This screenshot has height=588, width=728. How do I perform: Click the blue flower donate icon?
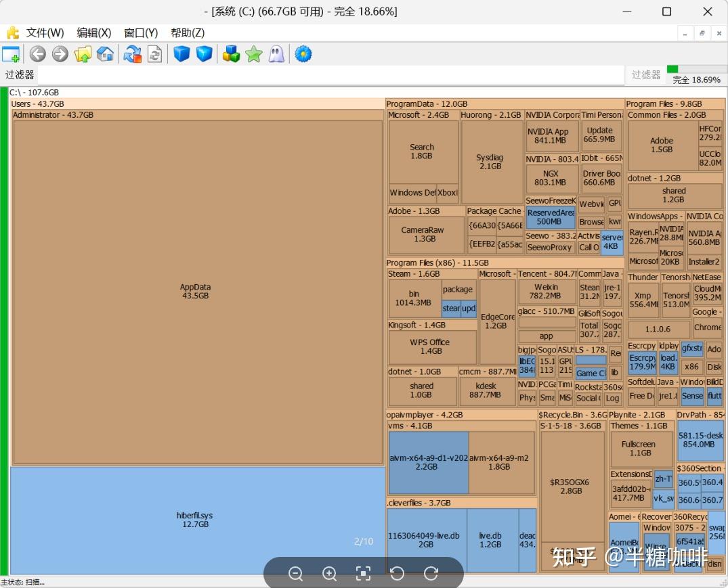pos(303,53)
